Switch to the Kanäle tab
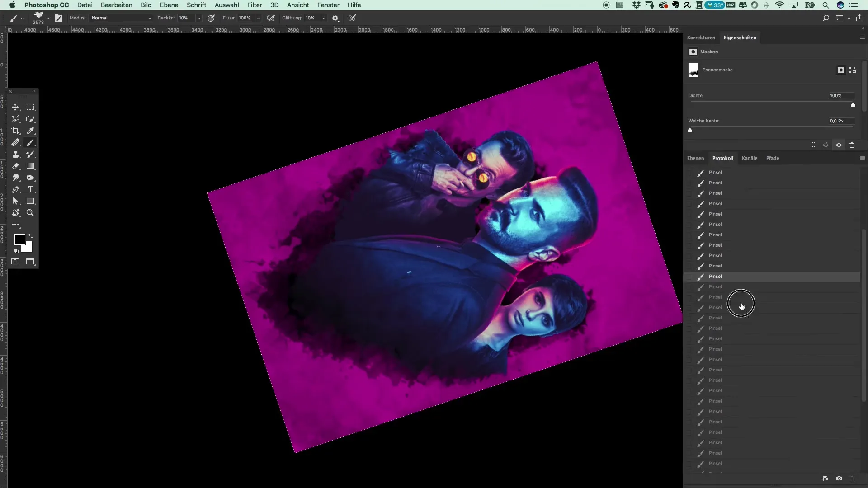The image size is (868, 488). tap(750, 158)
